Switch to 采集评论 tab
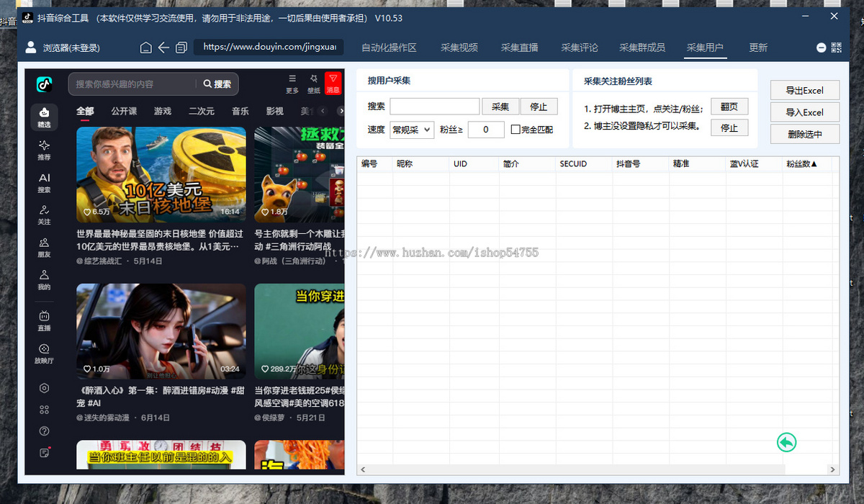This screenshot has height=504, width=864. (580, 48)
